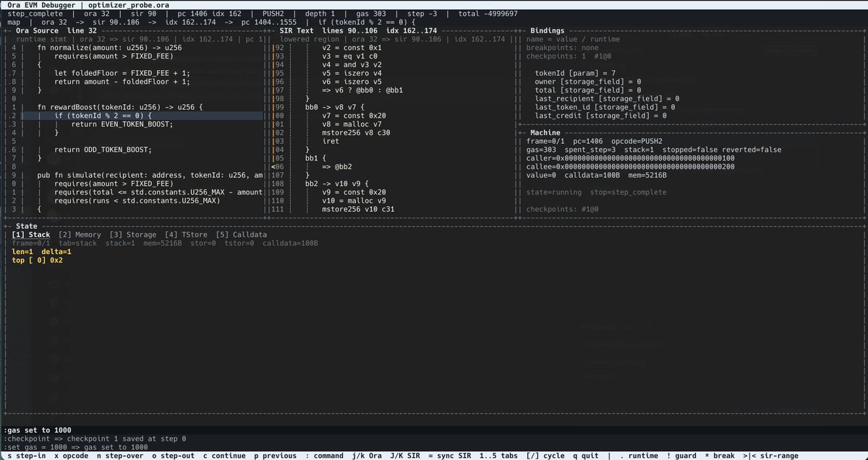Open the [3] Storage tab
The image size is (868, 460).
pyautogui.click(x=132, y=235)
